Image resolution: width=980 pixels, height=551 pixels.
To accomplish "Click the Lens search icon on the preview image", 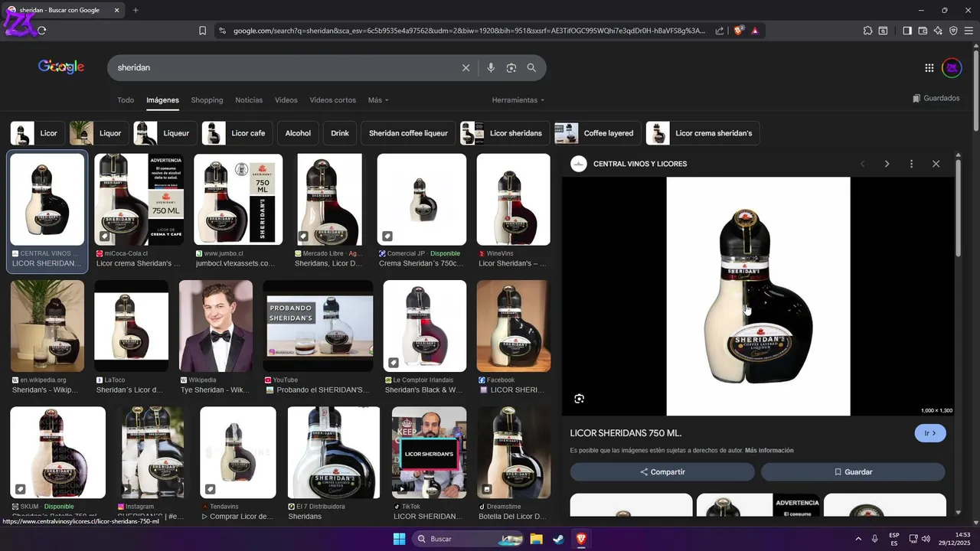I will click(579, 399).
